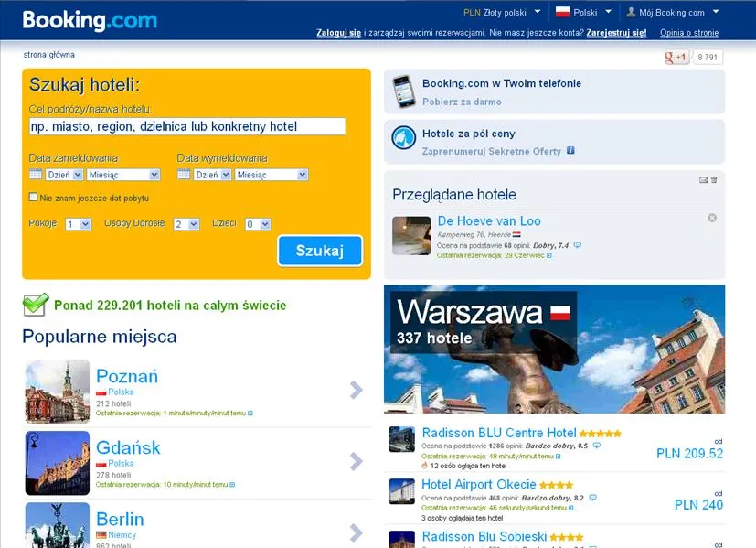Click the email icon in Przeglądane hotele
Screen dimensions: 756x548
[x=704, y=180]
